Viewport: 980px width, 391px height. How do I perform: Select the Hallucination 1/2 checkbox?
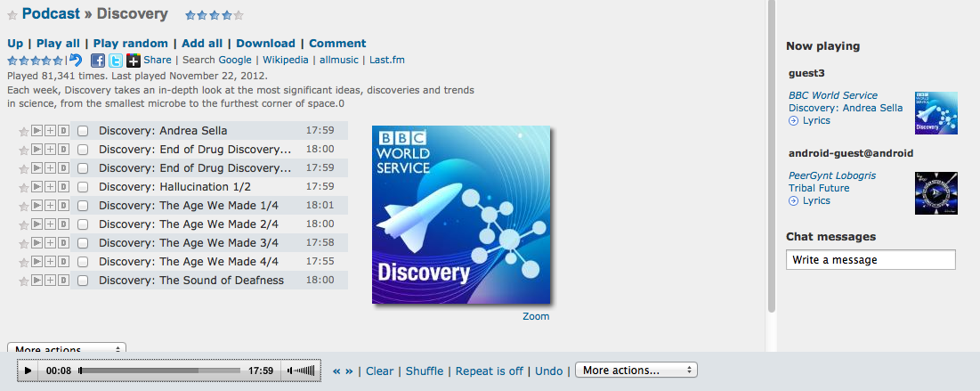point(83,187)
